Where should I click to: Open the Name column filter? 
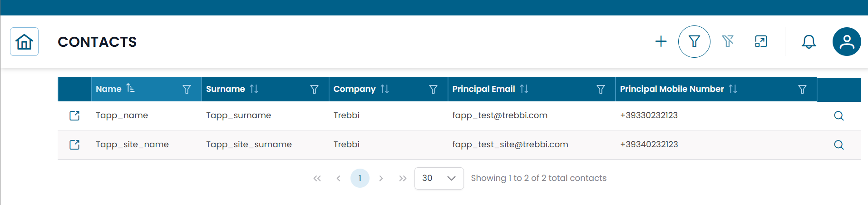[187, 90]
